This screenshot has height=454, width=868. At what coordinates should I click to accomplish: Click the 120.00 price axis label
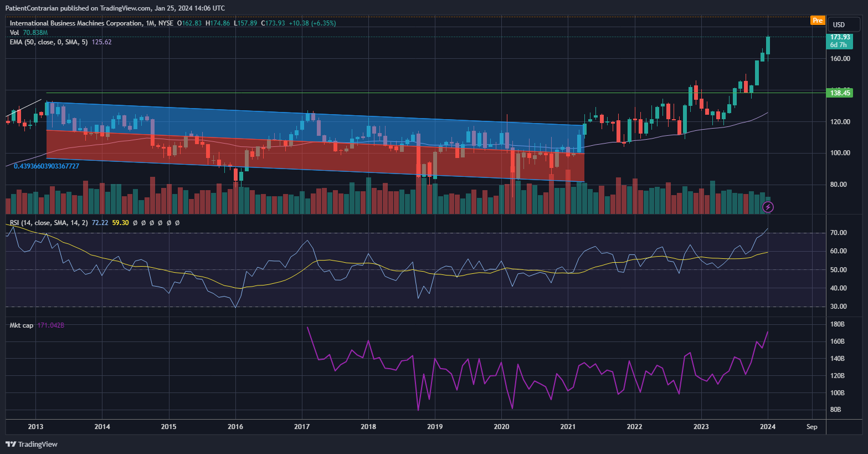tap(840, 122)
